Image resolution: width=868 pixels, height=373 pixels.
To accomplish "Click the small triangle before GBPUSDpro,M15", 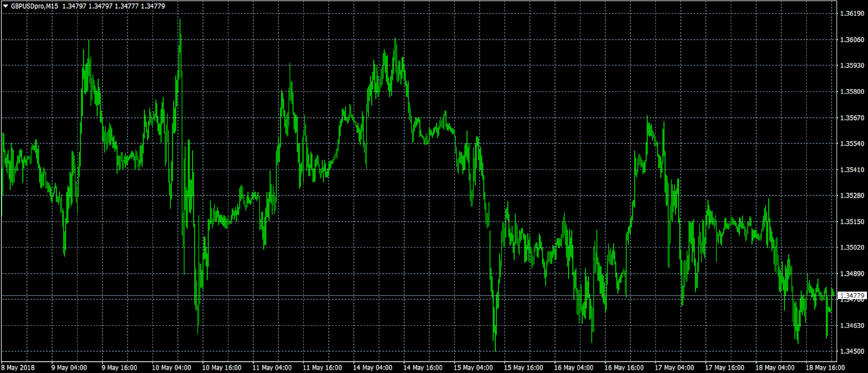I will point(5,6).
